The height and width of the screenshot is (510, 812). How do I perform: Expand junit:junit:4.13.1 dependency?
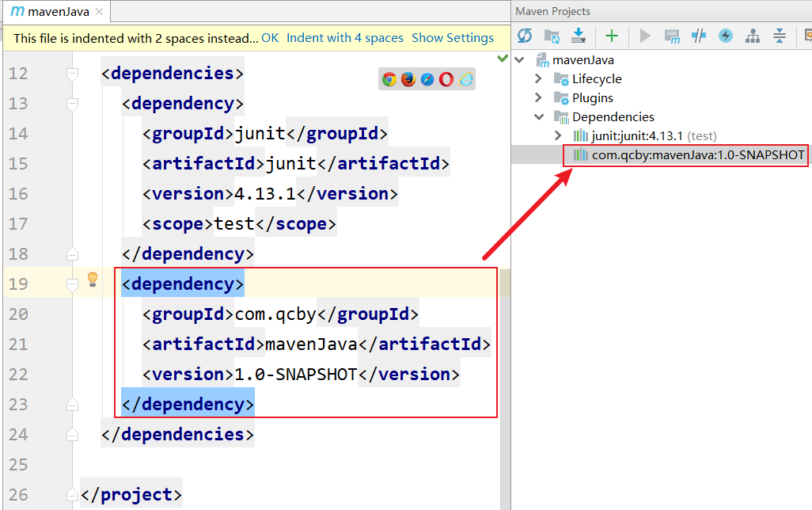coord(558,135)
